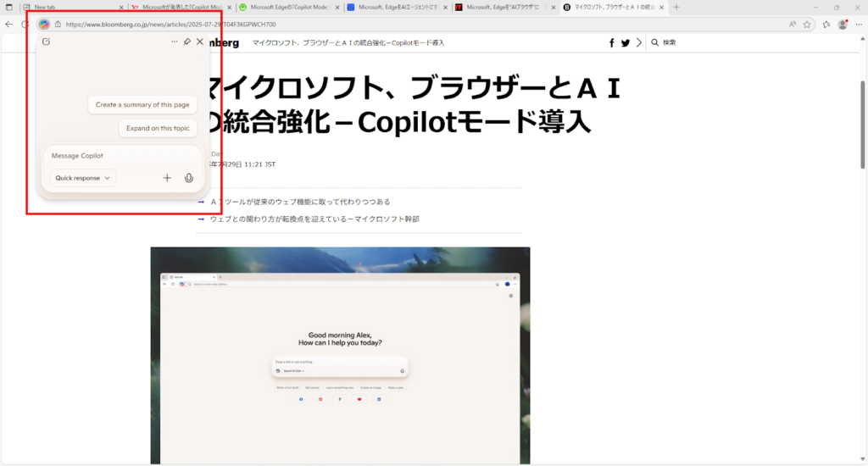The image size is (868, 466).
Task: Go back with the browser back arrow
Action: [8, 25]
